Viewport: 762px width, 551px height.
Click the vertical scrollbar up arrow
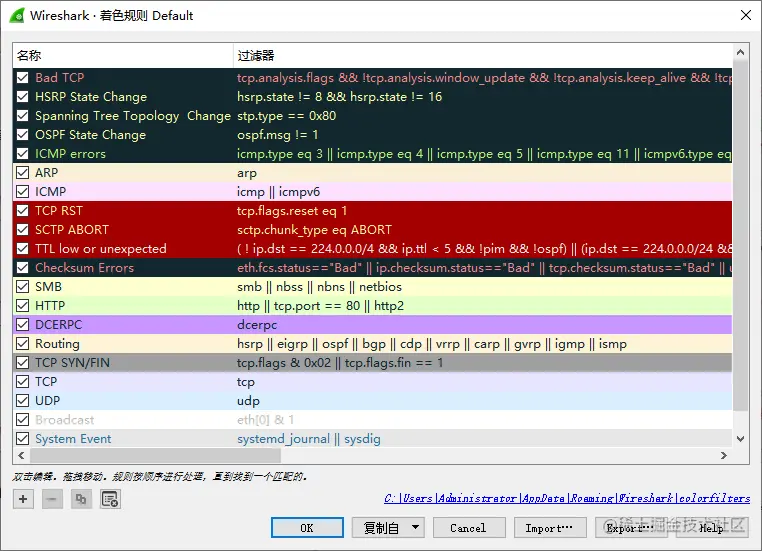point(740,52)
